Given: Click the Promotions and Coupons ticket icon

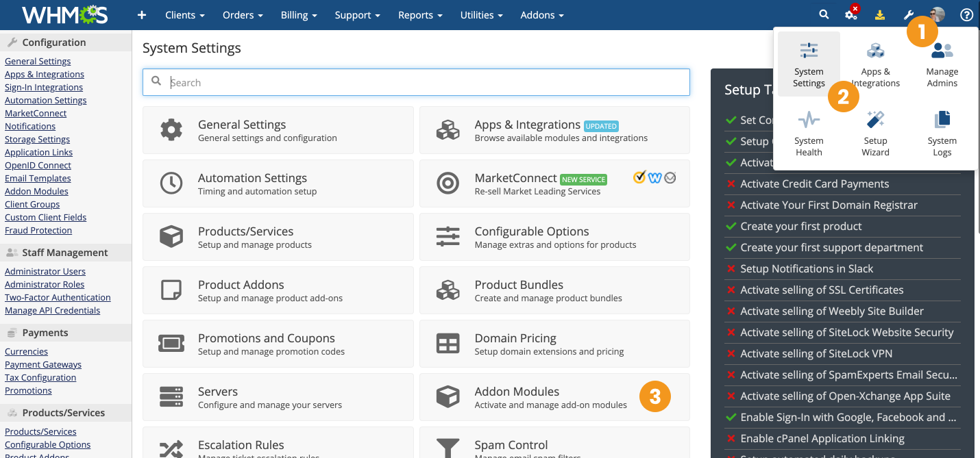Looking at the screenshot, I should coord(171,344).
